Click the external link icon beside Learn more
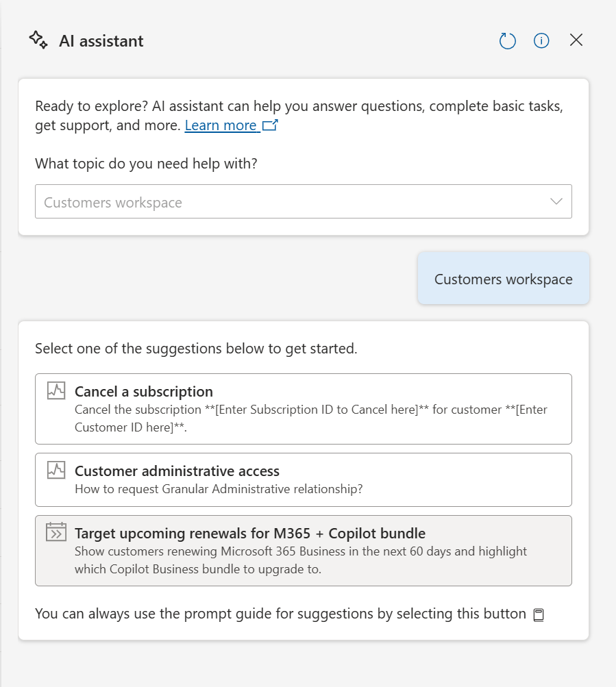 [x=270, y=126]
